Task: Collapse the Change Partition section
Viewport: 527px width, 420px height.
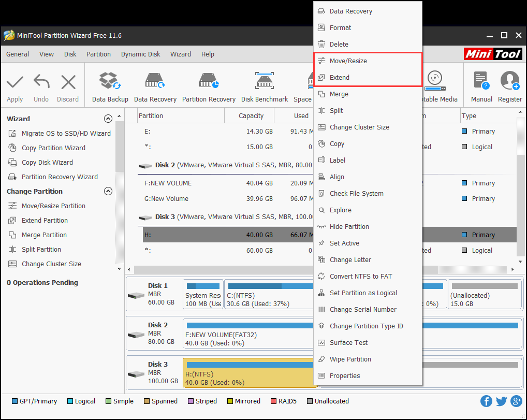Action: click(108, 191)
